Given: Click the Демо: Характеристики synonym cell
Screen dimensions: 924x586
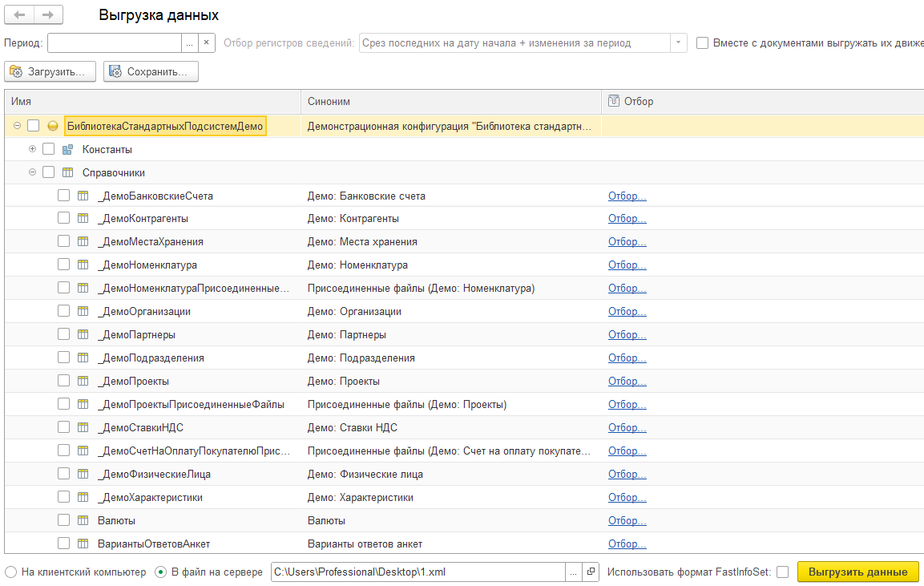Looking at the screenshot, I should 360,498.
